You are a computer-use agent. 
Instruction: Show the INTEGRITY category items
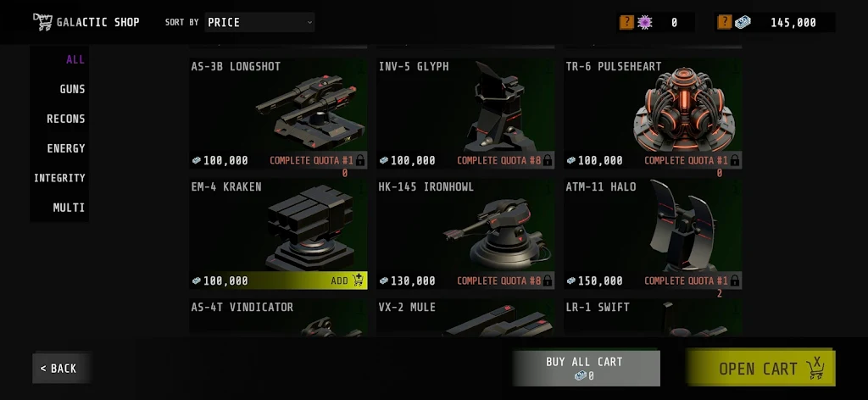[x=59, y=178]
